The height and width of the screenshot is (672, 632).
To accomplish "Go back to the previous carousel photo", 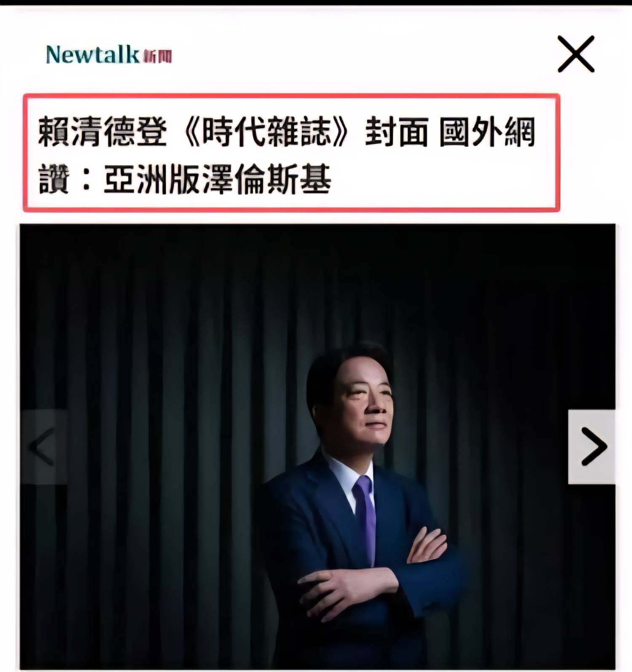I will [x=44, y=447].
